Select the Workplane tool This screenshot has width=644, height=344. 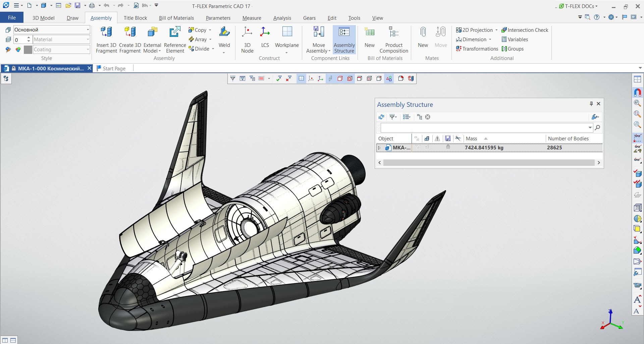[287, 40]
